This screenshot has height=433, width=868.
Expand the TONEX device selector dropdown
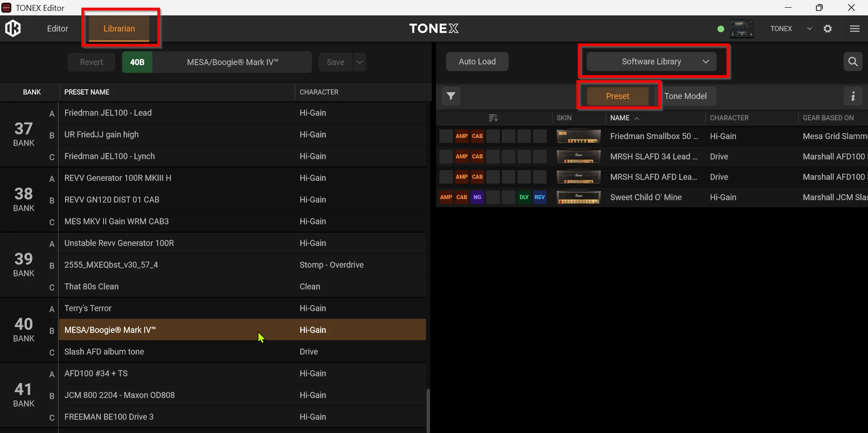coord(809,29)
